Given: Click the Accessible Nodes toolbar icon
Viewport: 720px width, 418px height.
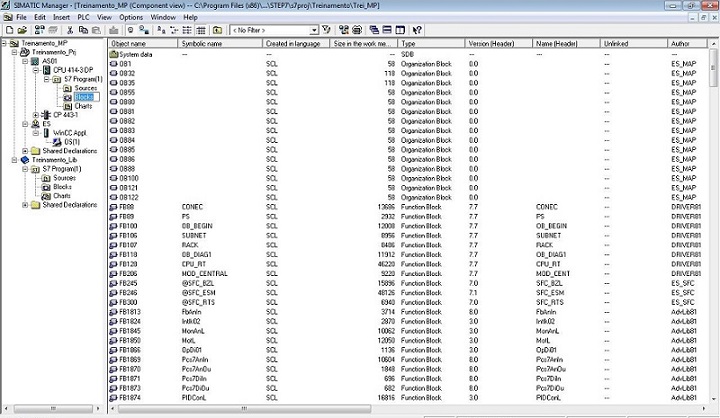Looking at the screenshot, I should 39,30.
